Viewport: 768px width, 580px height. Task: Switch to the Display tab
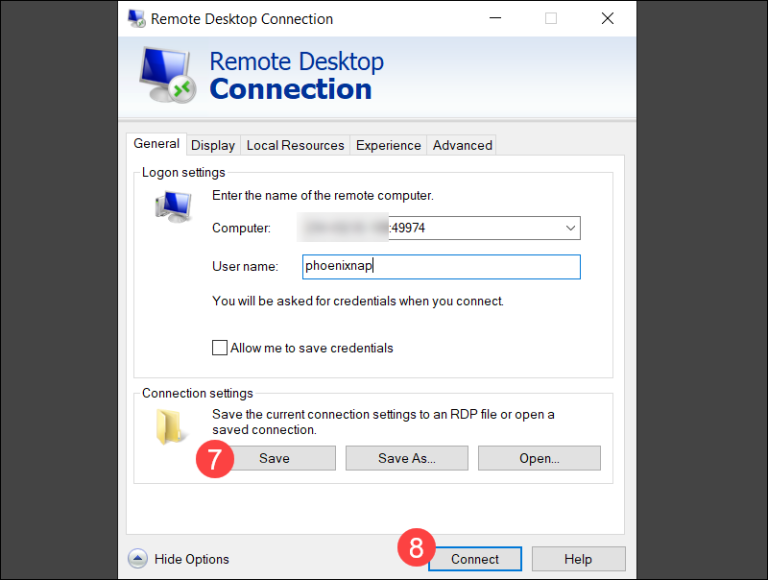[213, 145]
